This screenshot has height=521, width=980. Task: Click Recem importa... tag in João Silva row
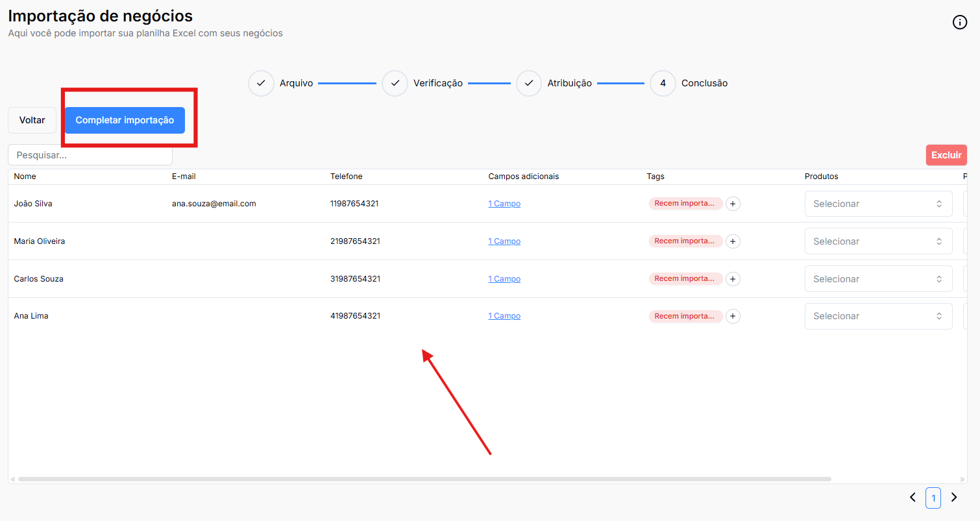click(685, 204)
